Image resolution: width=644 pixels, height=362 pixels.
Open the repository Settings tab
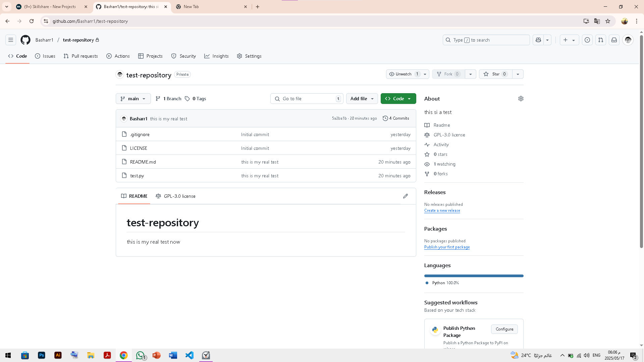(x=249, y=56)
